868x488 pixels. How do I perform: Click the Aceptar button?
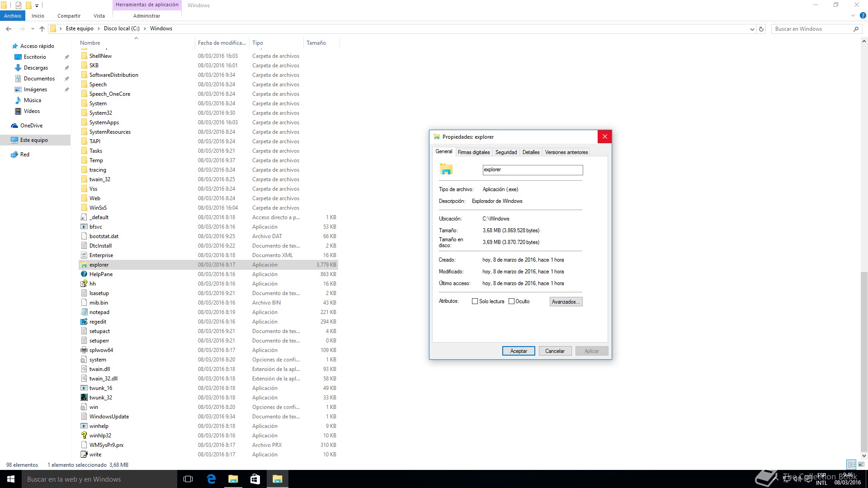point(519,351)
